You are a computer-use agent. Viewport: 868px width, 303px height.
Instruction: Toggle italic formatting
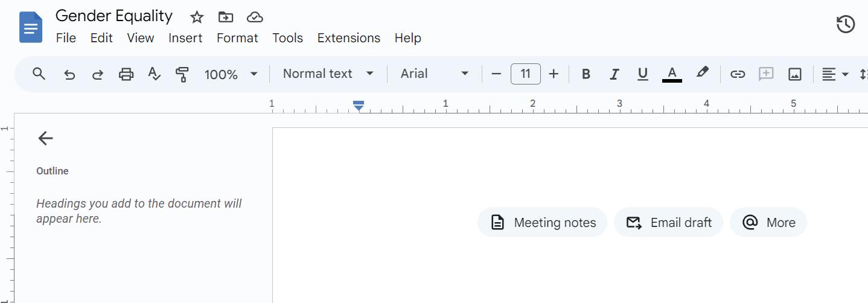[x=614, y=74]
